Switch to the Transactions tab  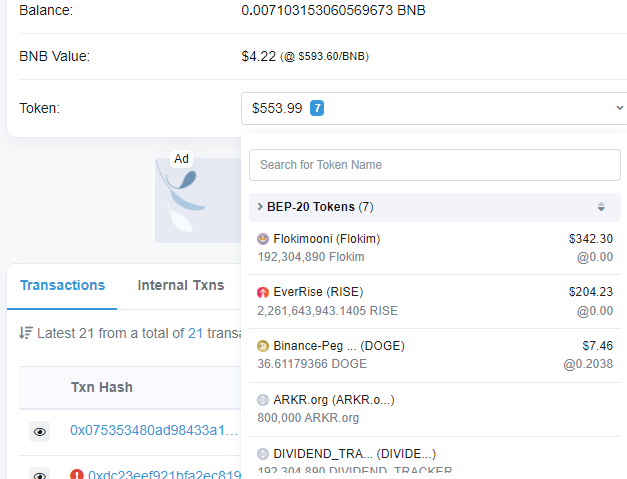coord(62,285)
